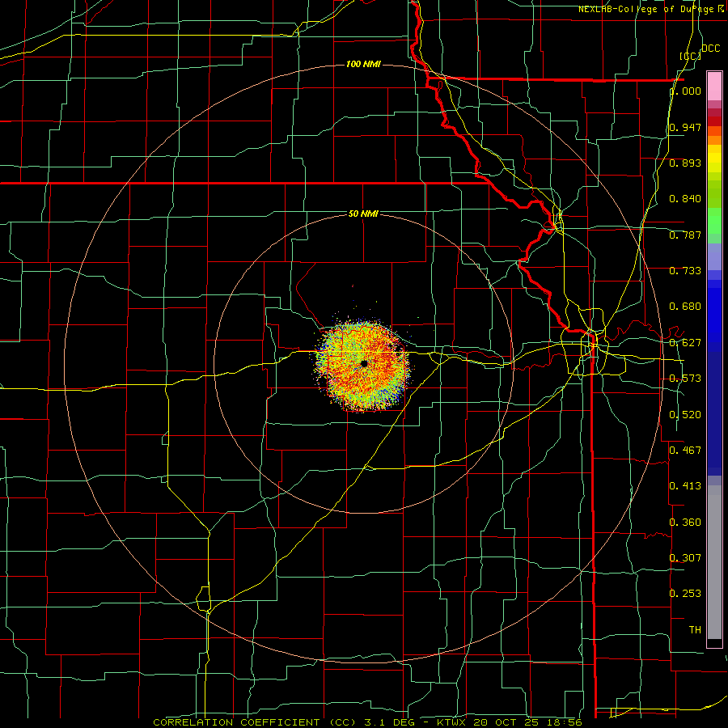Click the bright green segment of color bar
The width and height of the screenshot is (728, 728).
[x=714, y=221]
